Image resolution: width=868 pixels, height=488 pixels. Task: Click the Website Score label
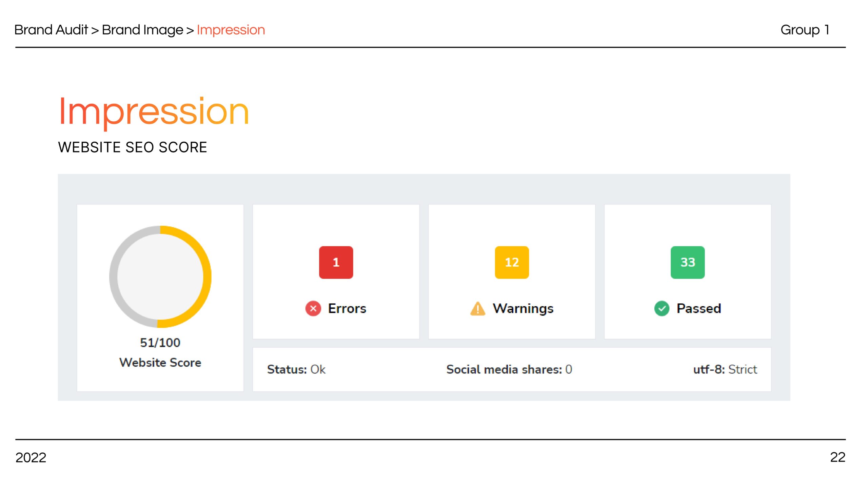pos(160,363)
